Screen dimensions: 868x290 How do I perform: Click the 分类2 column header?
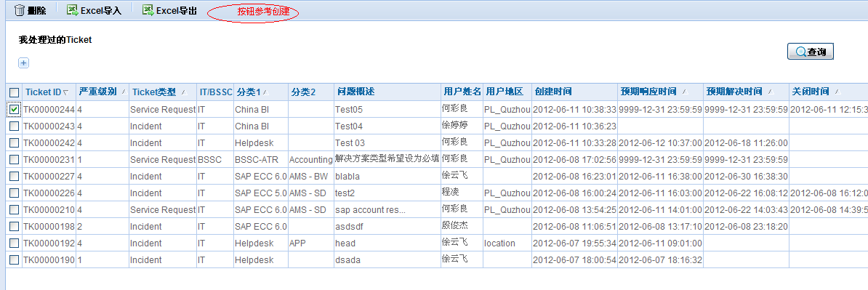click(x=310, y=92)
